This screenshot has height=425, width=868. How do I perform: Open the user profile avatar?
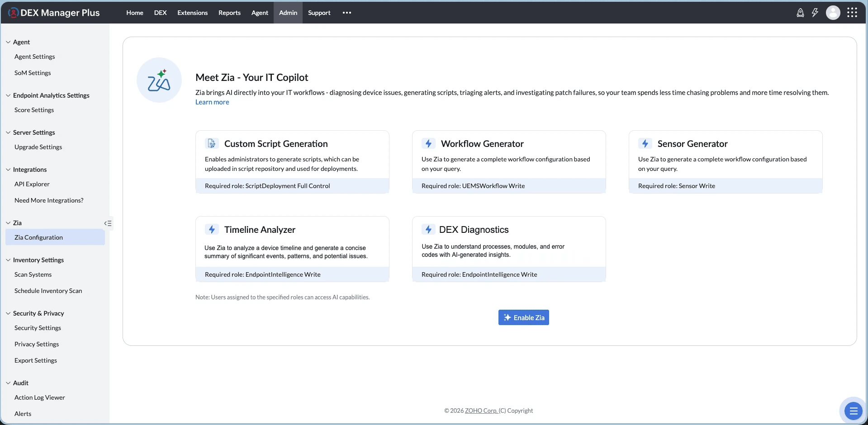[x=833, y=13]
